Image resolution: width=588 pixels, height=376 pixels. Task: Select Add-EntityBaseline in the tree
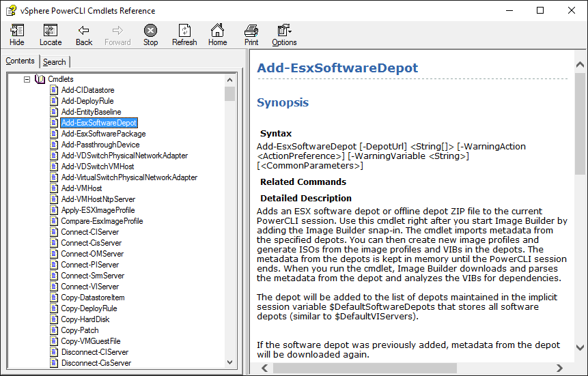[x=91, y=112]
